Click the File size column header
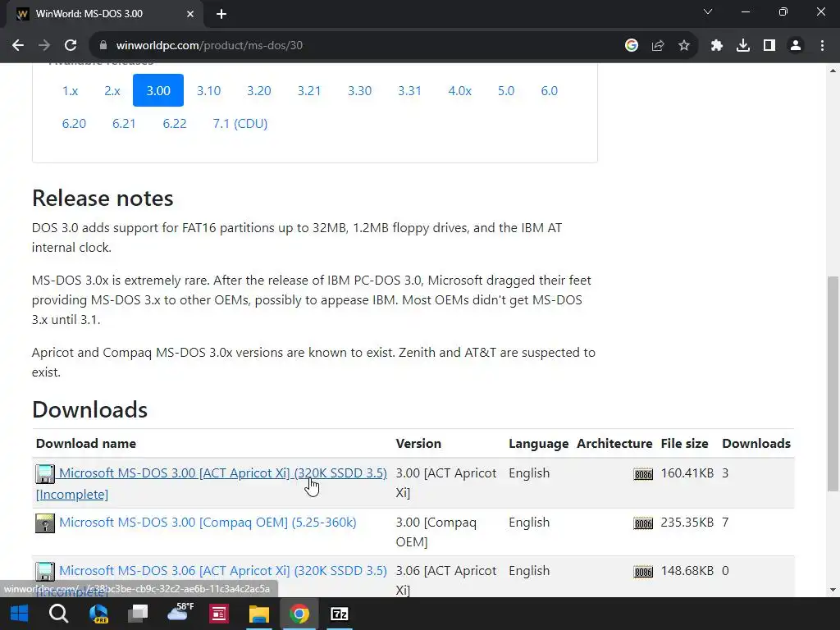Screen dimensions: 840x630 pos(684,444)
